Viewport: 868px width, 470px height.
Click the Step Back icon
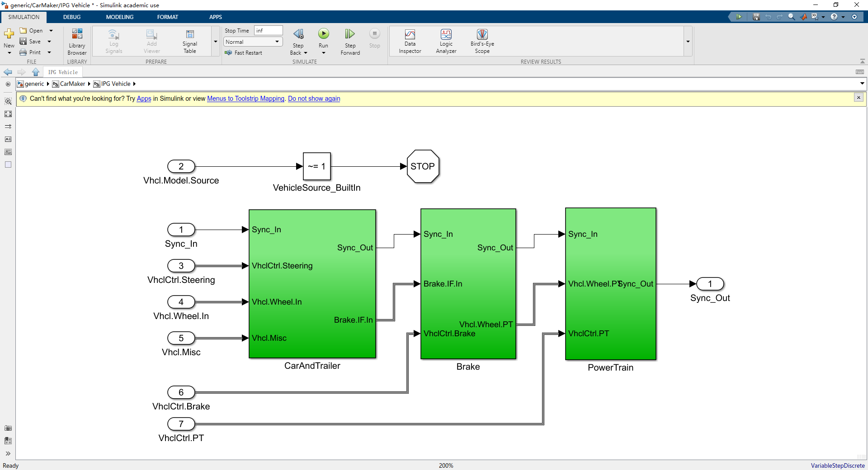coord(298,34)
